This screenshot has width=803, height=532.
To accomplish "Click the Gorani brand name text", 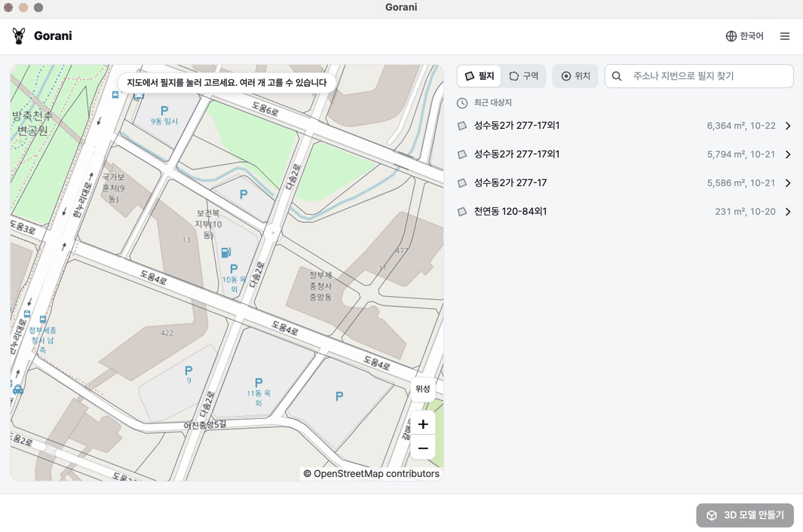I will (53, 36).
